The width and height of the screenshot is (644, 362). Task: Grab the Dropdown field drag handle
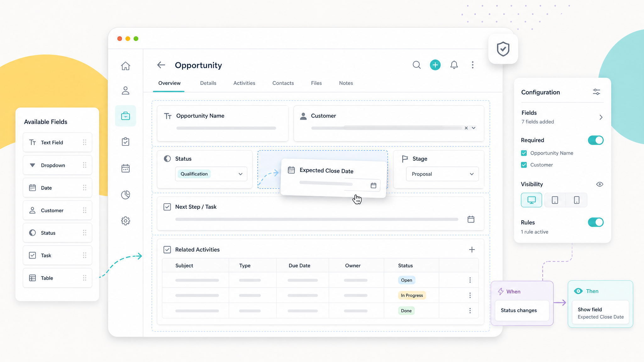pyautogui.click(x=85, y=165)
